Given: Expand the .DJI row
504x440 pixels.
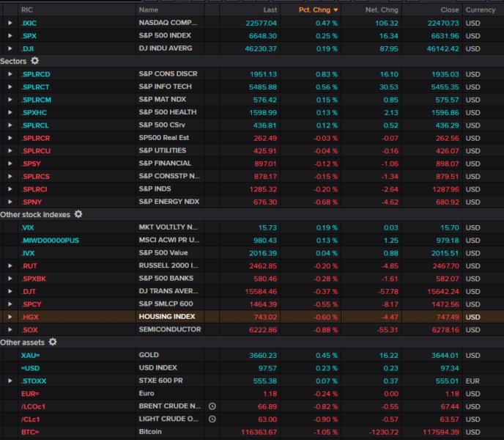Looking at the screenshot, I should point(10,48).
